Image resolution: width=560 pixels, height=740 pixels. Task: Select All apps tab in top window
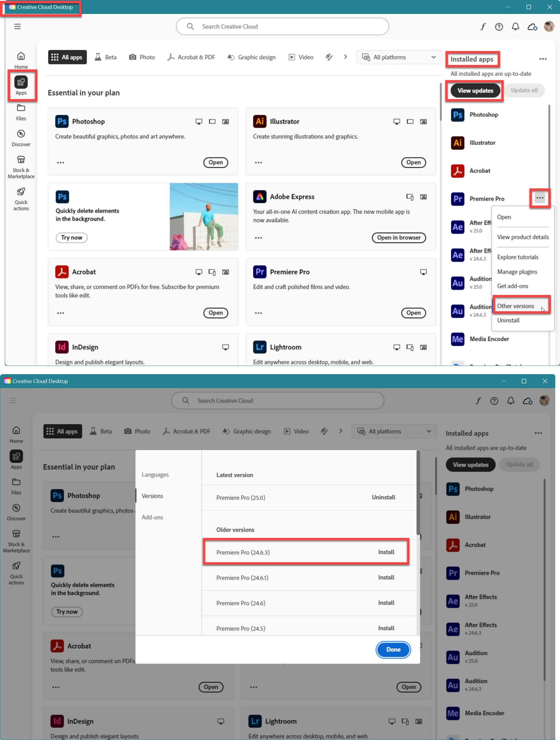pyautogui.click(x=67, y=57)
